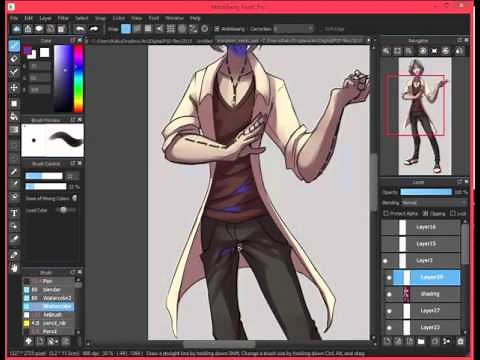This screenshot has height=360, width=480.
Task: Open the Layer menu
Action: (45, 18)
